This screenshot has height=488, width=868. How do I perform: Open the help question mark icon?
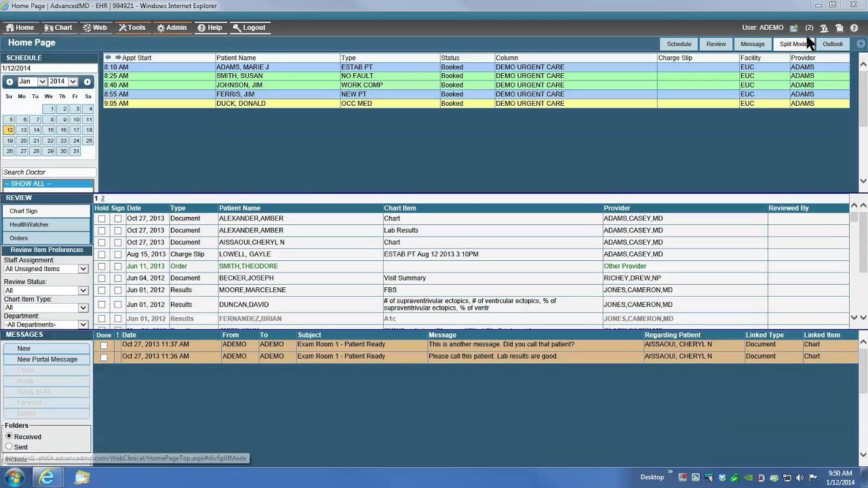click(854, 28)
